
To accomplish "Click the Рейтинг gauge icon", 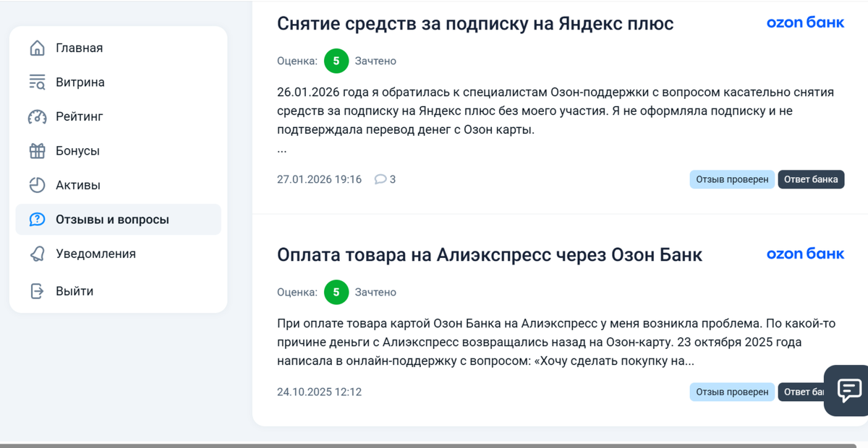I will [x=37, y=116].
